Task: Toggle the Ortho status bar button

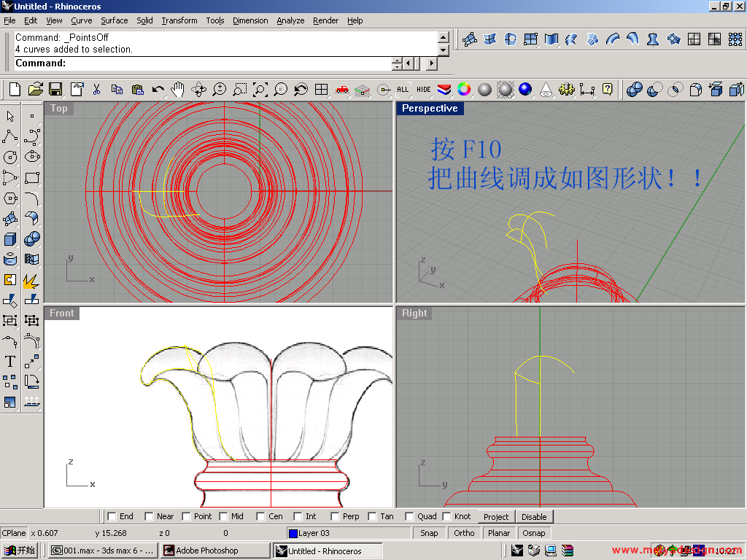Action: tap(464, 533)
